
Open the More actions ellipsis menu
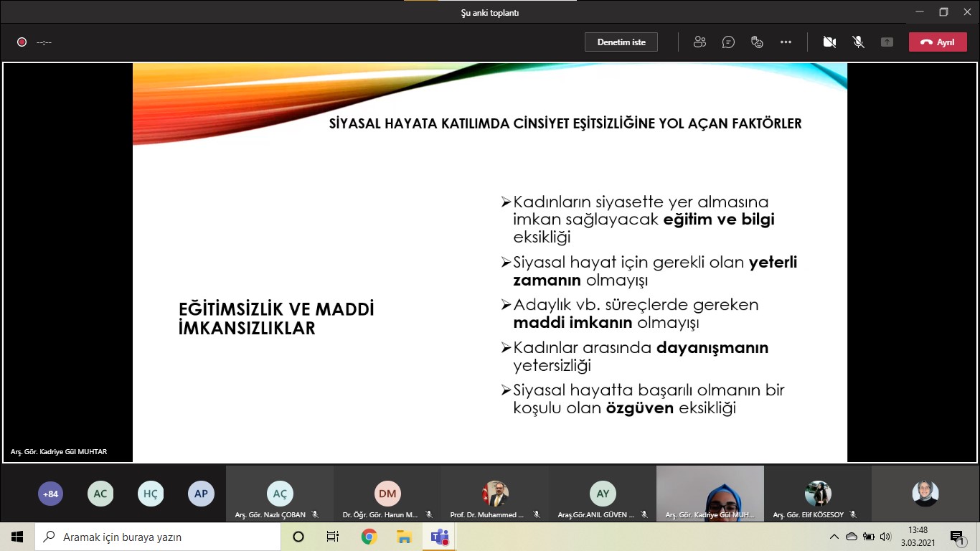(786, 42)
